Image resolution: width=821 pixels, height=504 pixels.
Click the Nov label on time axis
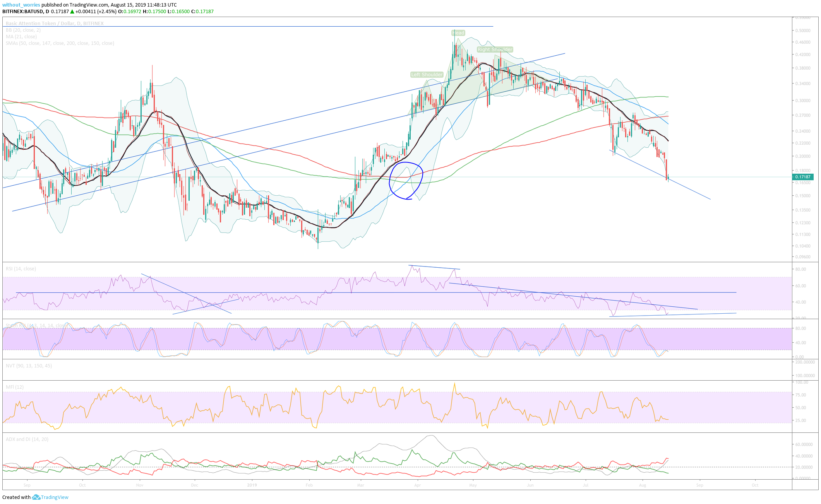tap(140, 485)
